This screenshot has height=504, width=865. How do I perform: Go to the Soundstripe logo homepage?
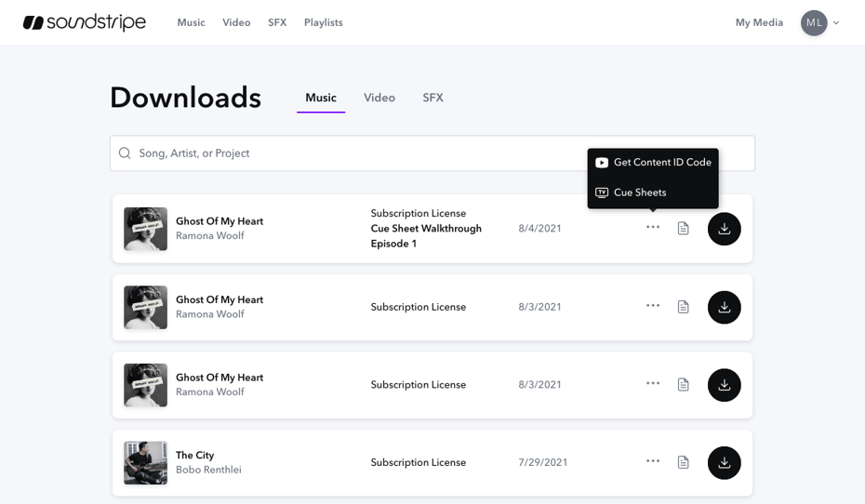85,22
